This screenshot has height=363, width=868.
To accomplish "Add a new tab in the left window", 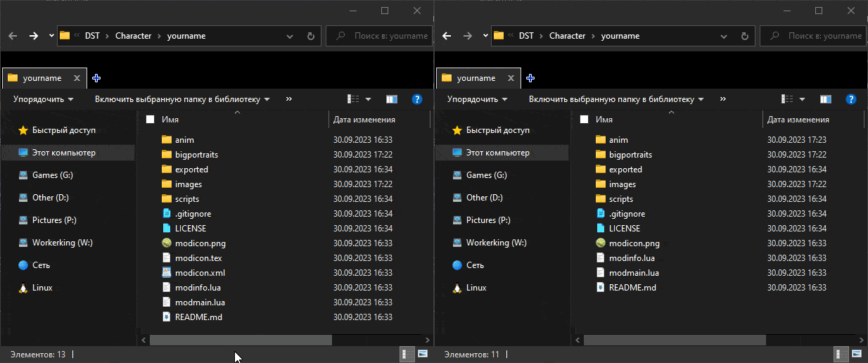I will 96,78.
